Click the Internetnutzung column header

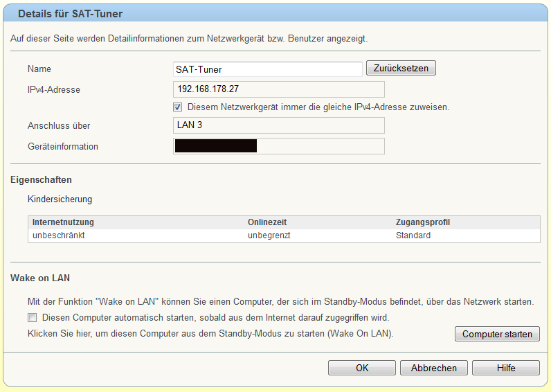pos(63,222)
